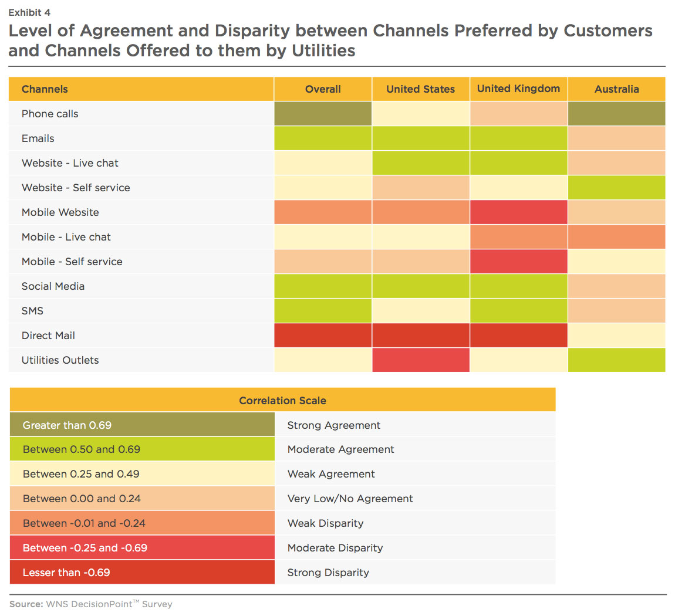The width and height of the screenshot is (675, 616).
Task: Click 'Mobile - Self service' row label
Action: [x=72, y=262]
